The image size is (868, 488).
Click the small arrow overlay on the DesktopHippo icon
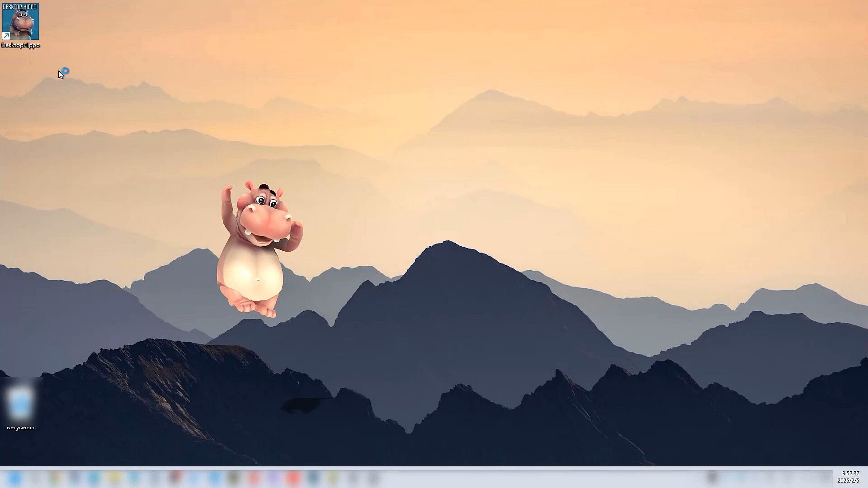pyautogui.click(x=6, y=36)
